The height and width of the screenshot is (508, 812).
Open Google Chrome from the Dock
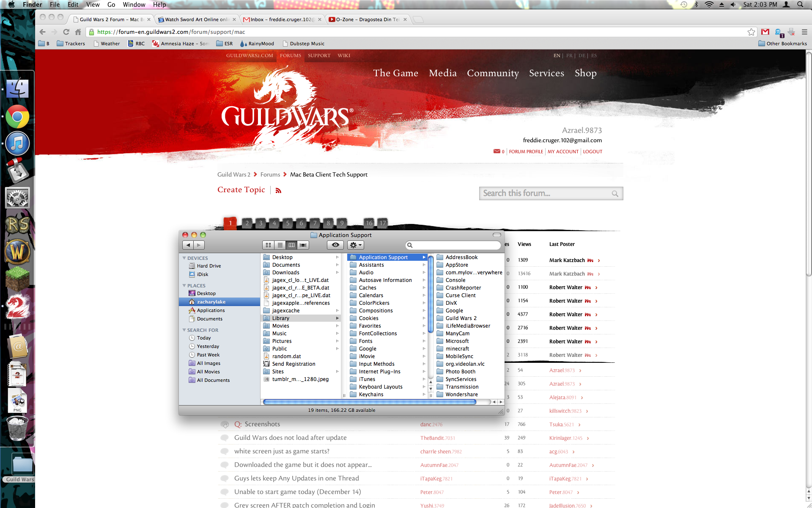[17, 116]
